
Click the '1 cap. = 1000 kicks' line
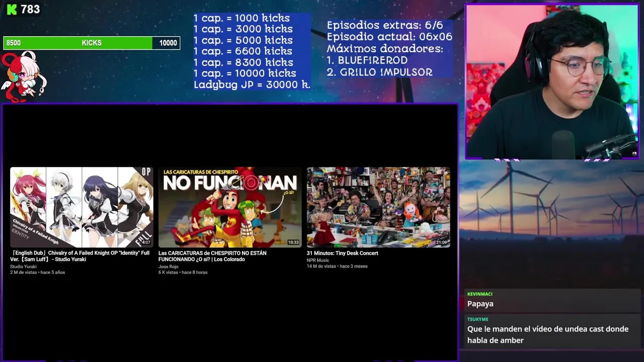point(242,18)
